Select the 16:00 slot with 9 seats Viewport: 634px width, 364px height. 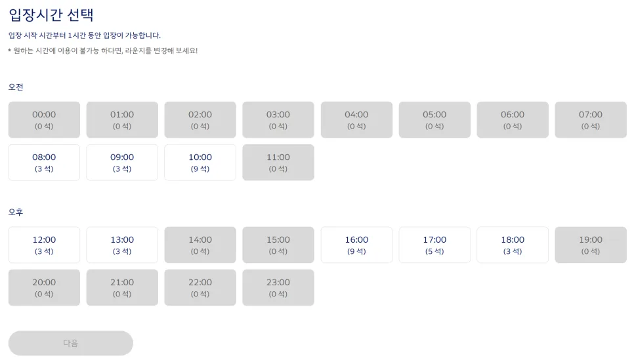(356, 245)
